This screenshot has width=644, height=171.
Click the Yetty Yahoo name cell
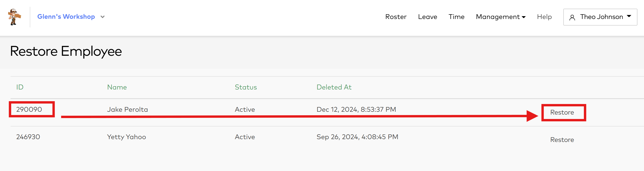point(126,137)
